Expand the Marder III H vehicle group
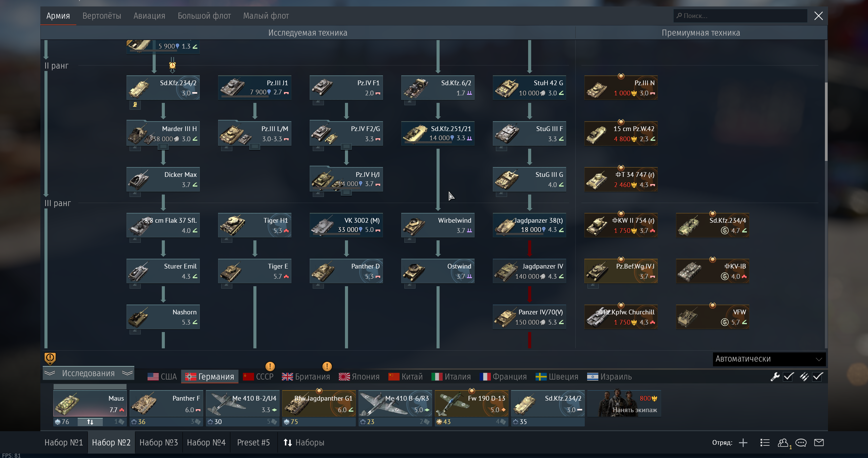Viewport: 868px width, 458px height. [163, 147]
